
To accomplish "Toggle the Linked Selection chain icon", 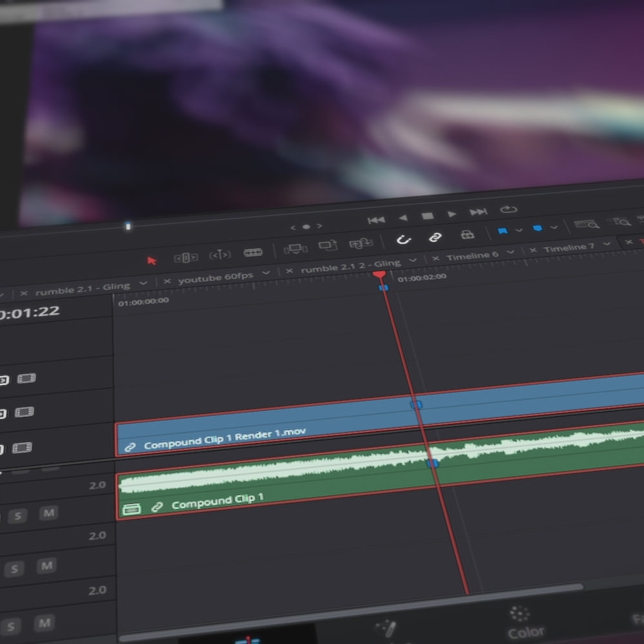I will (435, 237).
